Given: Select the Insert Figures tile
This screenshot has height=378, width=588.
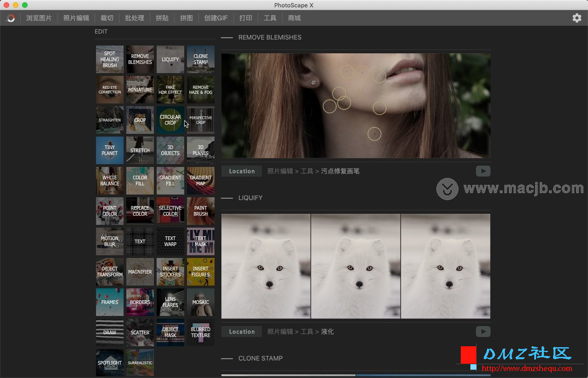Looking at the screenshot, I should [x=201, y=272].
